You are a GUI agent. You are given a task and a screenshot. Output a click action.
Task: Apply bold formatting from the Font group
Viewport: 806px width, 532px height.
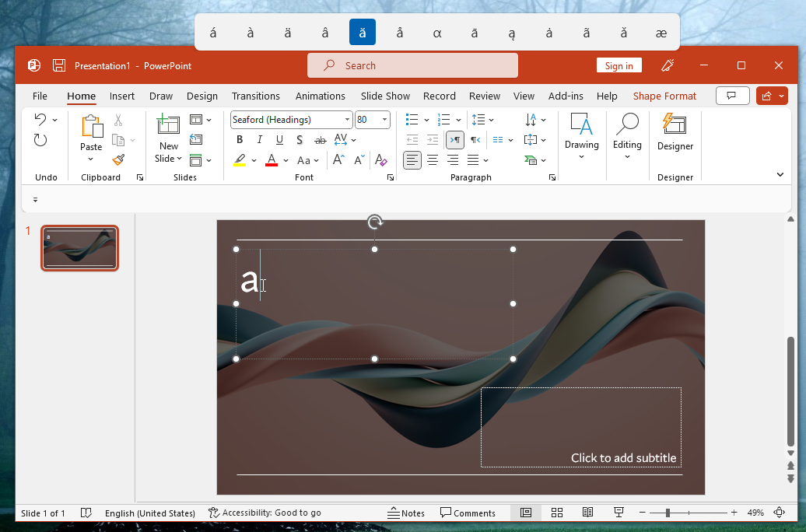(240, 140)
